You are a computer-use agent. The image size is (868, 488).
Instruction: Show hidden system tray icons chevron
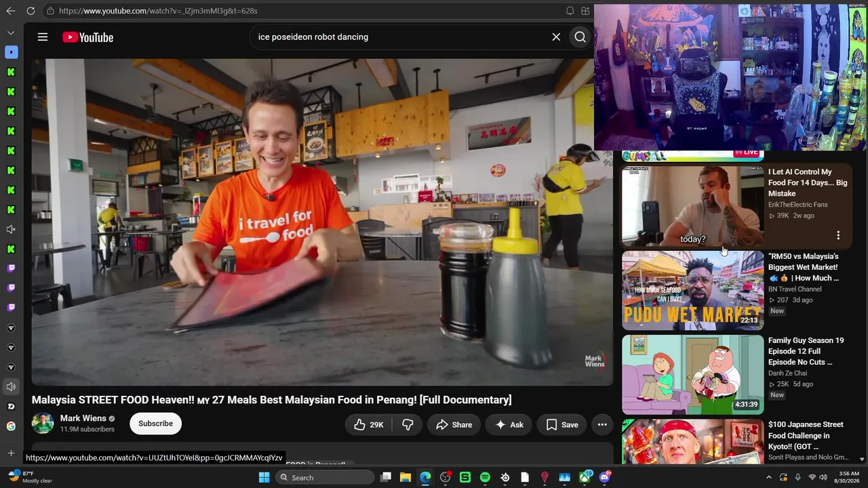(769, 478)
